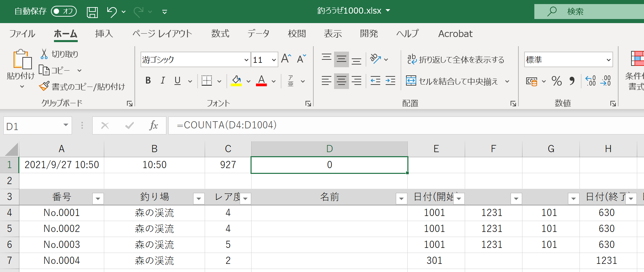Undo the last action
This screenshot has height=272, width=644.
(x=112, y=12)
